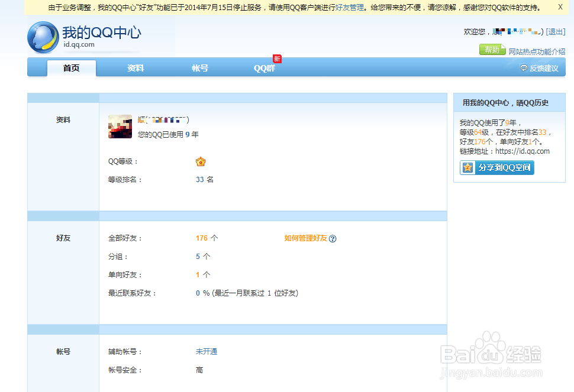
Task: Dismiss the yellow notice banner with X
Action: pyautogui.click(x=560, y=7)
